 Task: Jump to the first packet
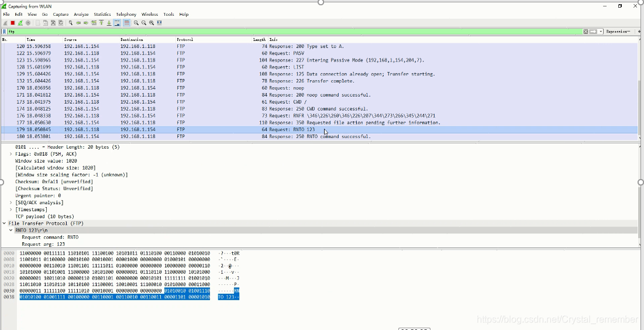click(101, 23)
